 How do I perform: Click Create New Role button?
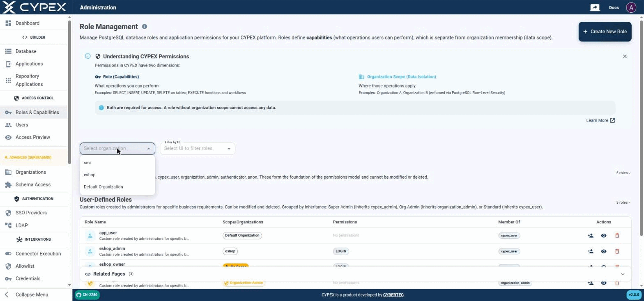(605, 32)
